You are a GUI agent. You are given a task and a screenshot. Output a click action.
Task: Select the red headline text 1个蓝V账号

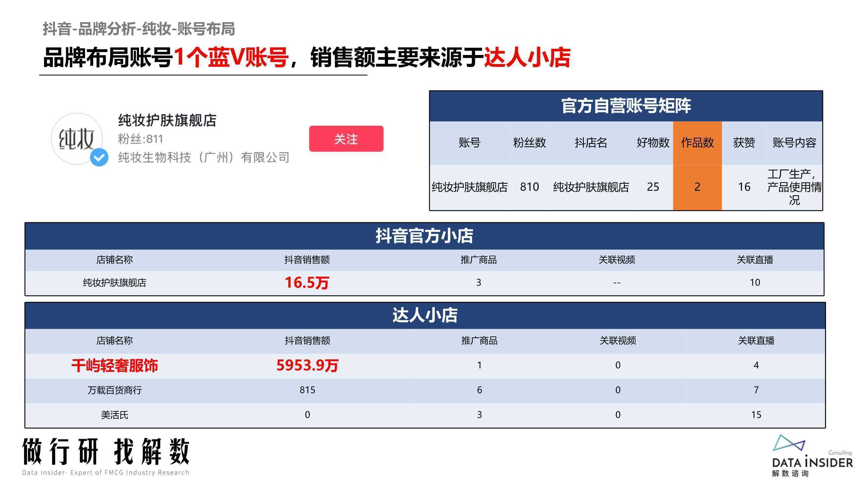pos(231,57)
